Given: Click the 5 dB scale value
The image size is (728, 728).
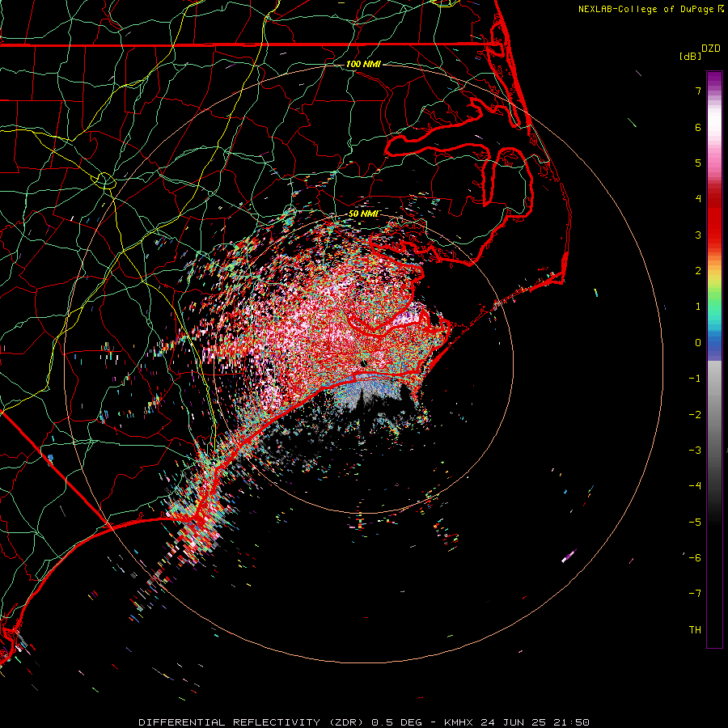Looking at the screenshot, I should [x=698, y=163].
